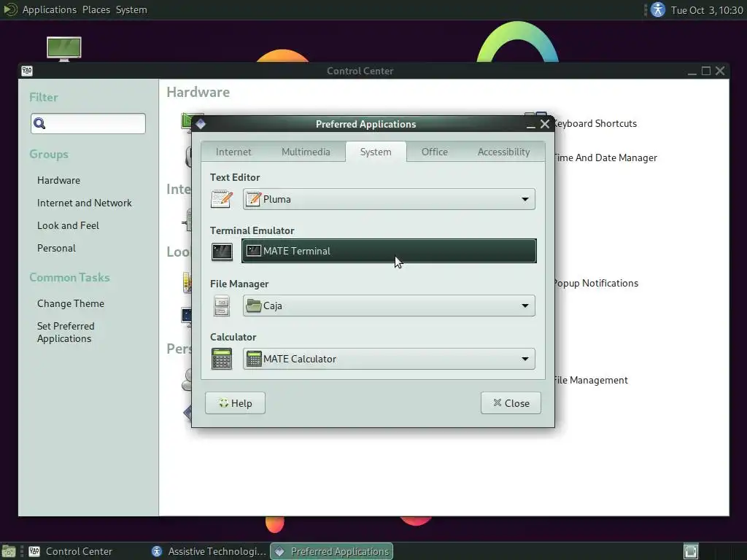The height and width of the screenshot is (560, 747).
Task: Switch to the Multimedia tab
Action: [306, 152]
